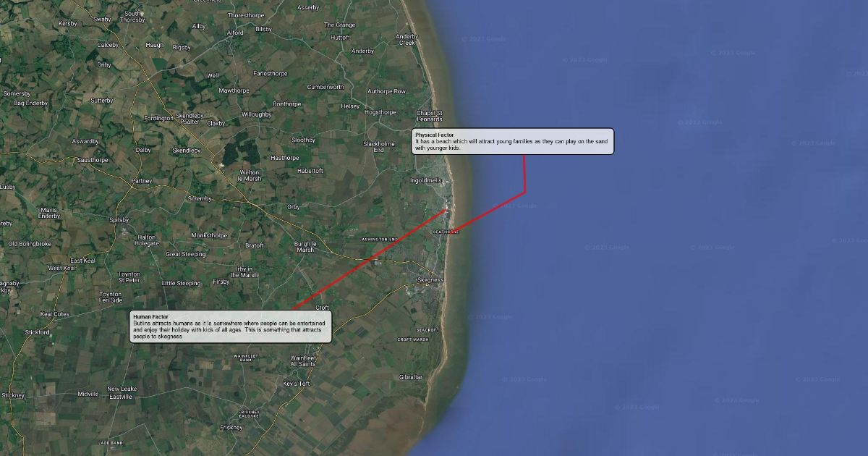Select the Stickney village label

13,395
